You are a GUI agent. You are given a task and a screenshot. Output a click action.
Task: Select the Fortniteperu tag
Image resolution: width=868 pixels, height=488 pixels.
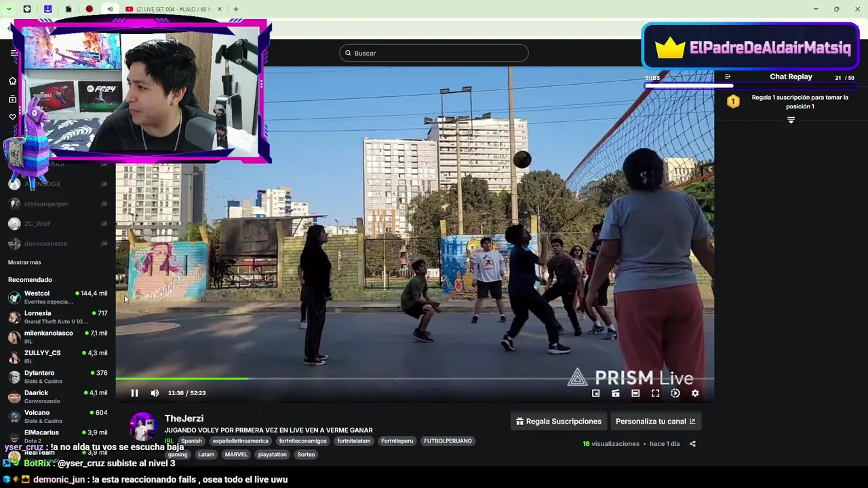pos(397,441)
